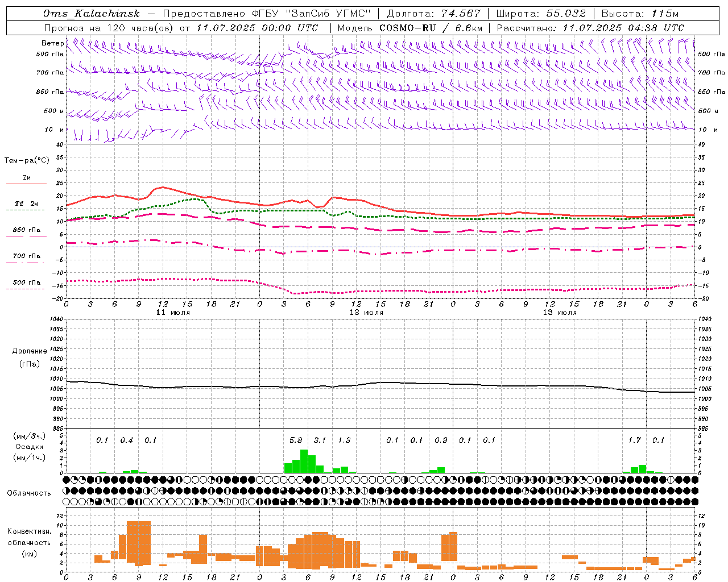Viewport: 728px width, 582px height.
Task: Click the 'Высота: 115м' elevation text
Action: pos(640,14)
